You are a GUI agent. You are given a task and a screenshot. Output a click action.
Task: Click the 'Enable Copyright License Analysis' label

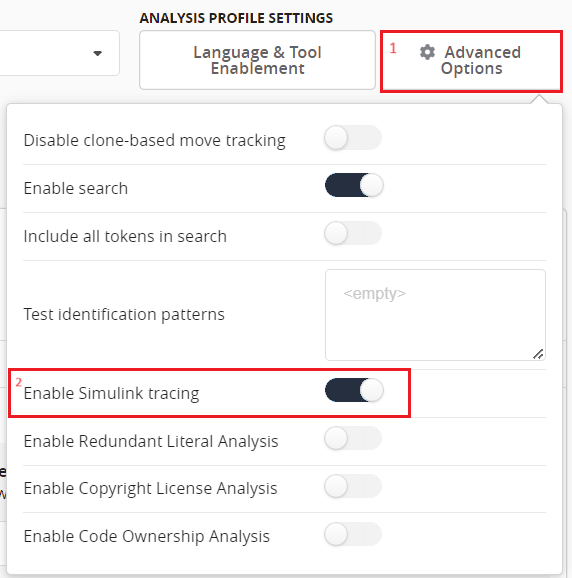(x=150, y=488)
